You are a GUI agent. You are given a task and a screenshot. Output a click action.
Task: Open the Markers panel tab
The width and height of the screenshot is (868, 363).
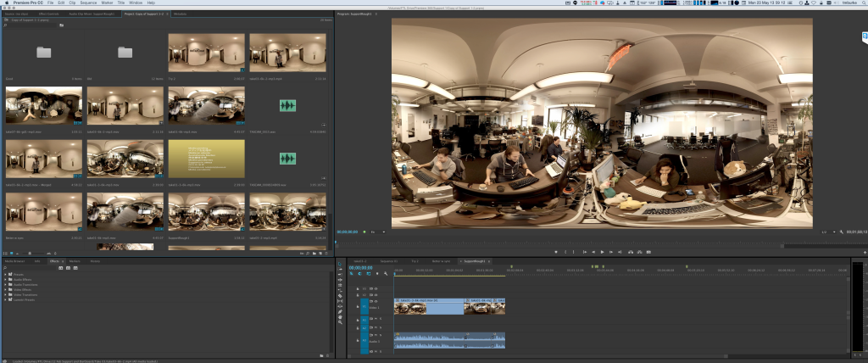click(x=75, y=261)
